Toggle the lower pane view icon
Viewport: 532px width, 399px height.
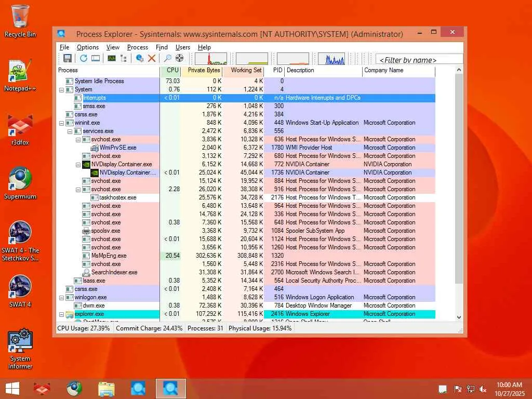coord(96,58)
